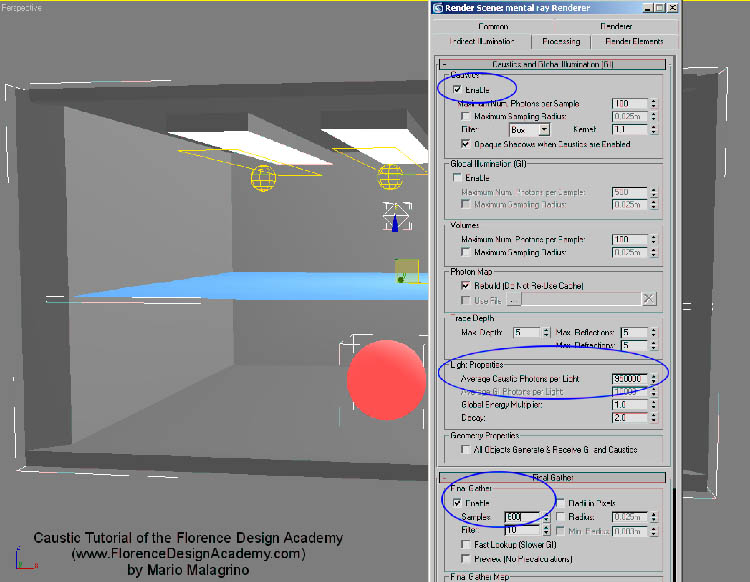This screenshot has width=750, height=582.
Task: Click the Average Caustic Photons per Light spinner
Action: (653, 379)
